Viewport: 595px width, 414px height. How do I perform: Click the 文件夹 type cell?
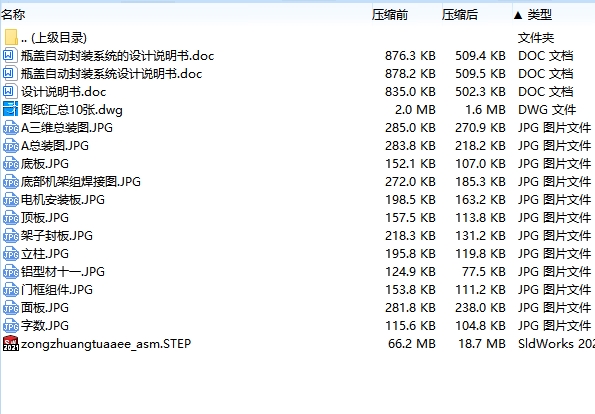[x=536, y=38]
